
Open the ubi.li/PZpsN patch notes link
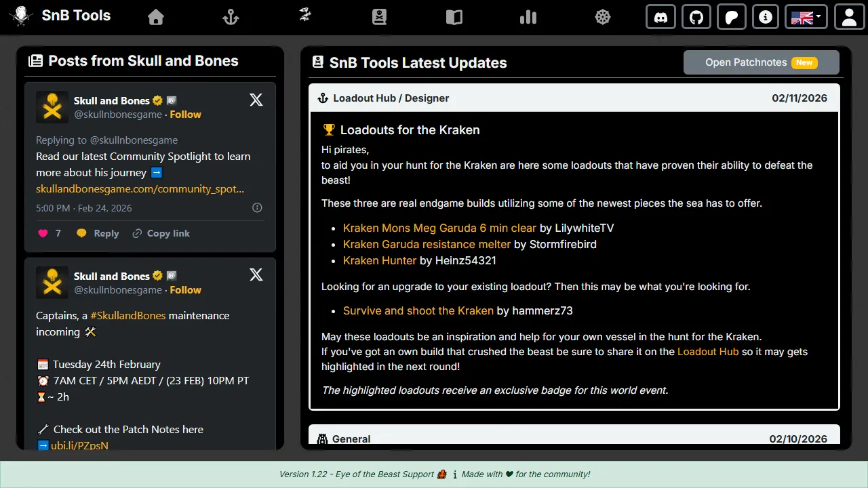click(79, 445)
